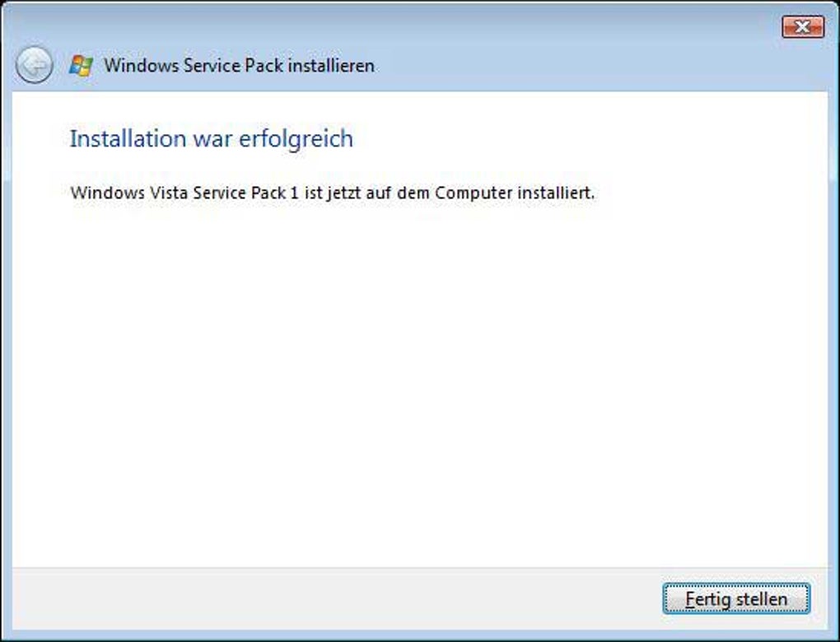Click the word 'Computer' in the message
Screen dimensions: 840x642
474,194
